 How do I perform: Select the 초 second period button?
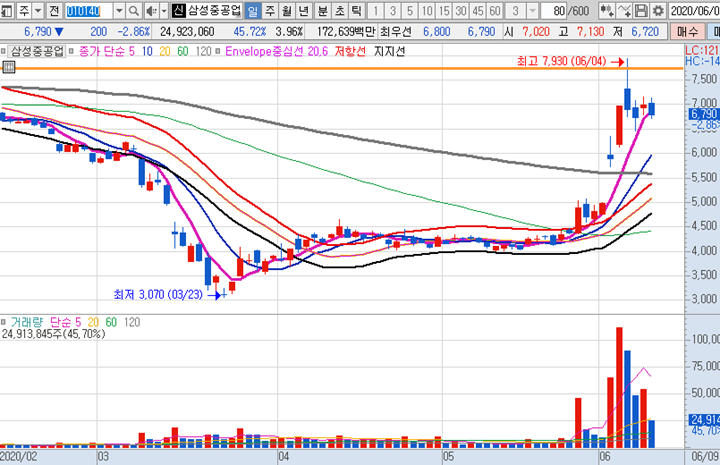tap(339, 11)
